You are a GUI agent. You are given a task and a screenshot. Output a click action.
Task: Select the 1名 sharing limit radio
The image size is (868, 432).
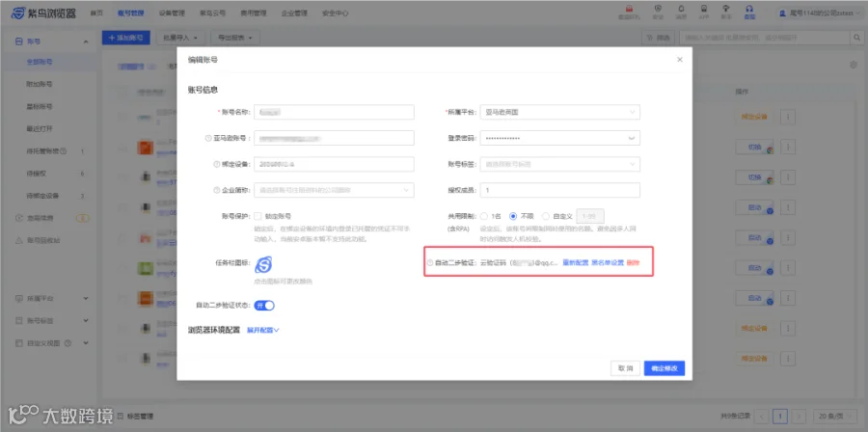click(484, 216)
